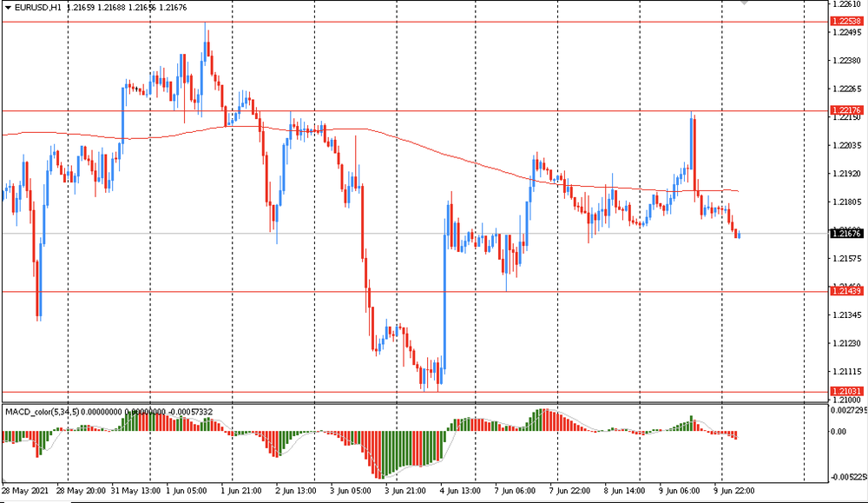Click the horizontal line at level 1.22176
868x503 pixels.
(x=415, y=111)
